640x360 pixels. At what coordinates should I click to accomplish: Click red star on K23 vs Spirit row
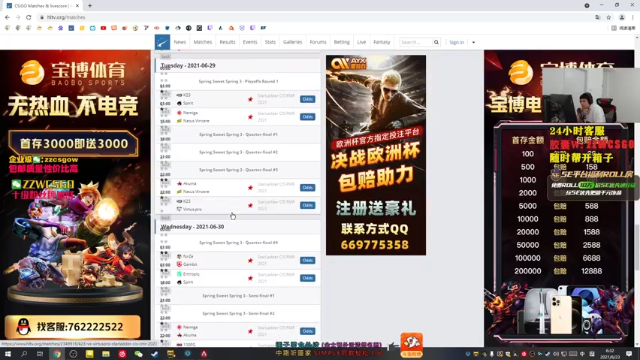250,99
